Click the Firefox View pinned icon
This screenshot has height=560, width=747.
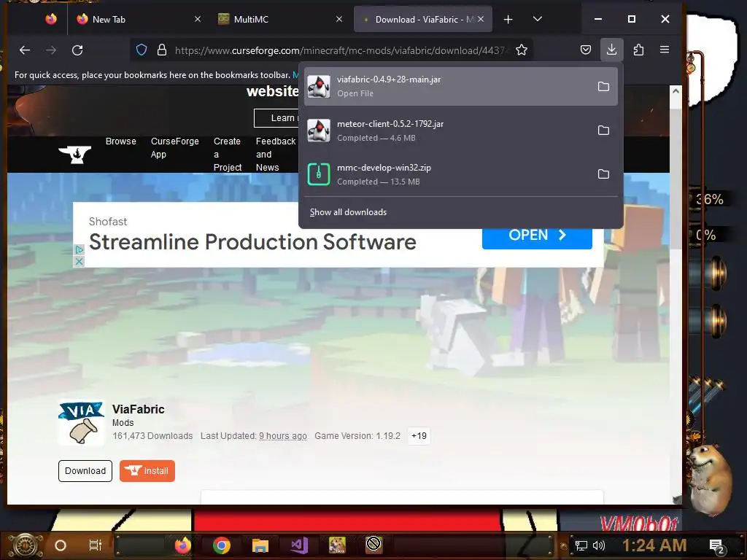pos(51,19)
